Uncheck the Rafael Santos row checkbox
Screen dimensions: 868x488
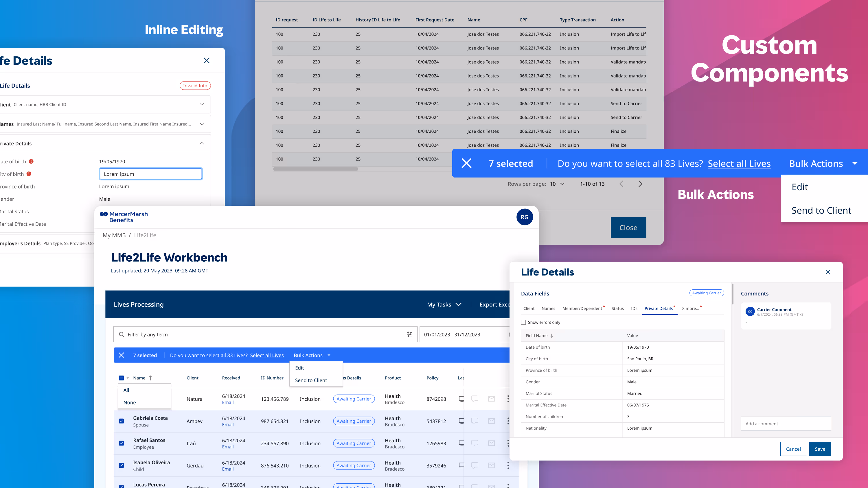(x=122, y=443)
